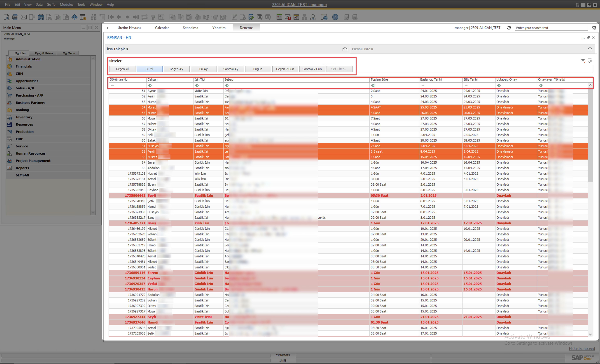600x364 pixels.
Task: Click the search text input field
Action: (551, 28)
